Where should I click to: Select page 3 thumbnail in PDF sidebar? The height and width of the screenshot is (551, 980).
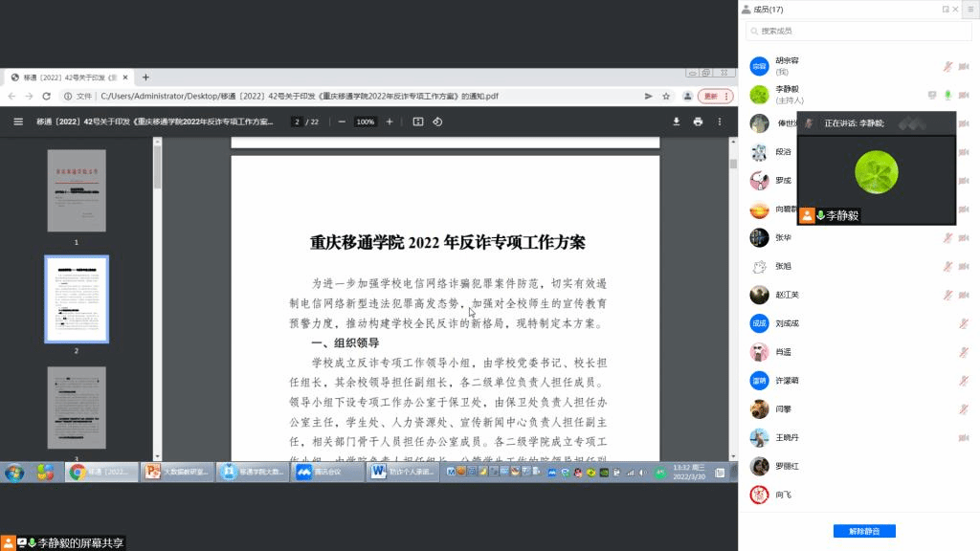point(77,407)
